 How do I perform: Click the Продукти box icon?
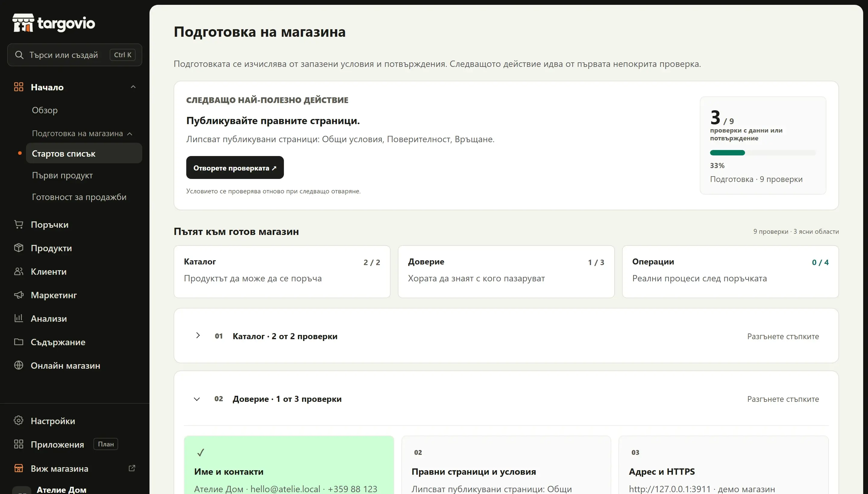click(x=19, y=248)
